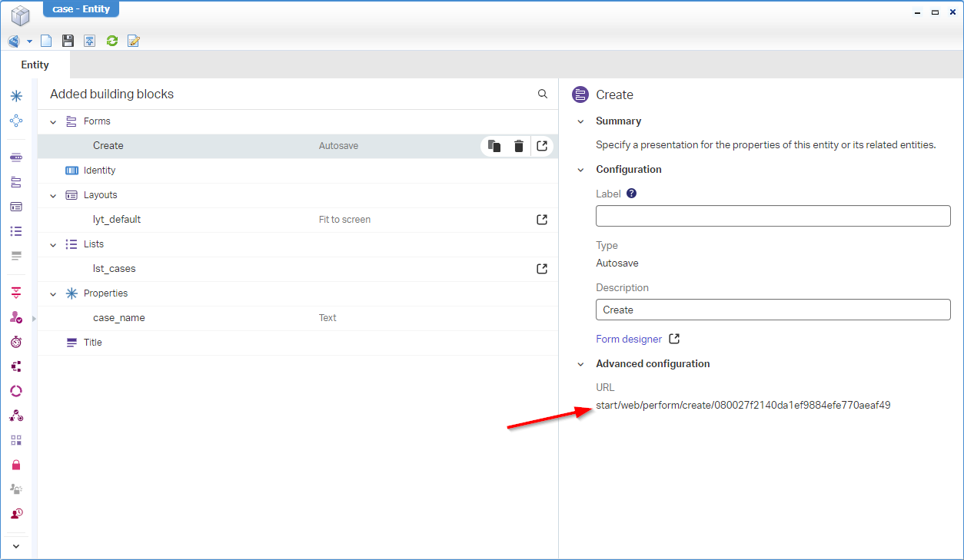
Task: Click into the Label input field
Action: tap(773, 216)
